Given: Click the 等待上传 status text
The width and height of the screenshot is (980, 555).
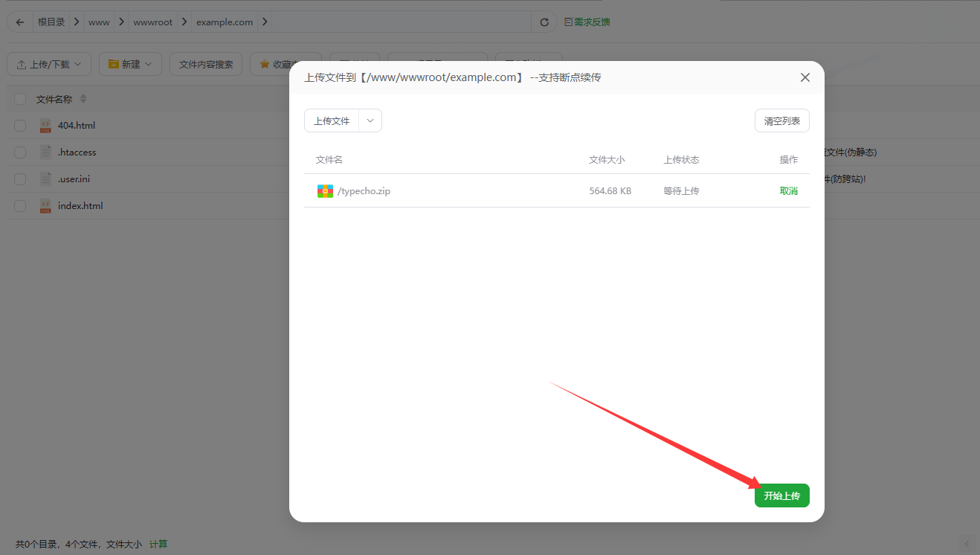Looking at the screenshot, I should point(682,191).
